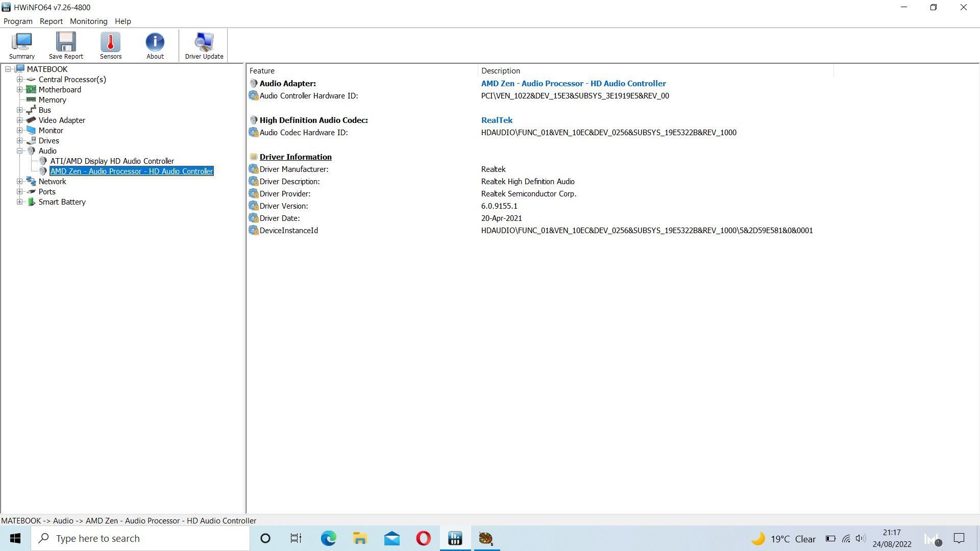Open the Mail app from taskbar
This screenshot has height=551, width=980.
(x=391, y=538)
